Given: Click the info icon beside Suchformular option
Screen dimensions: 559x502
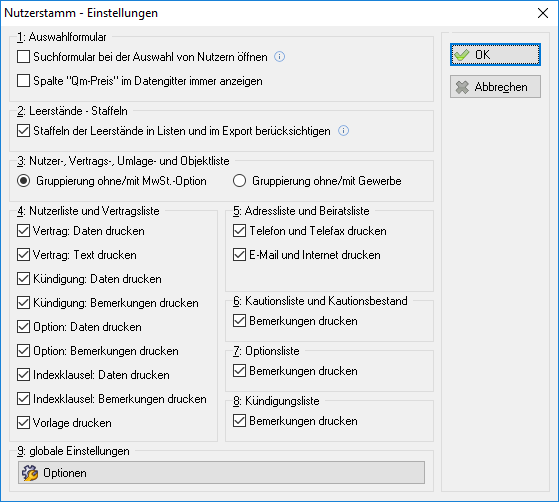Looking at the screenshot, I should tap(280, 57).
